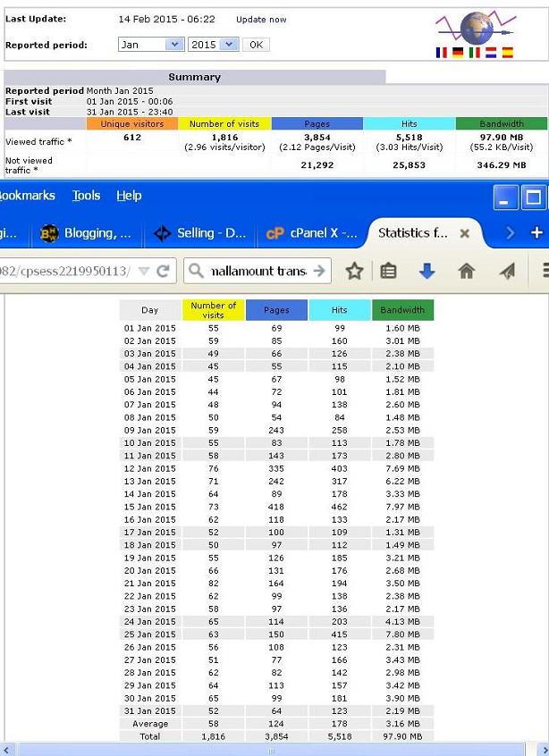Click the not viewed hits value 25,853
Screen dimensions: 549x756
[x=410, y=165]
